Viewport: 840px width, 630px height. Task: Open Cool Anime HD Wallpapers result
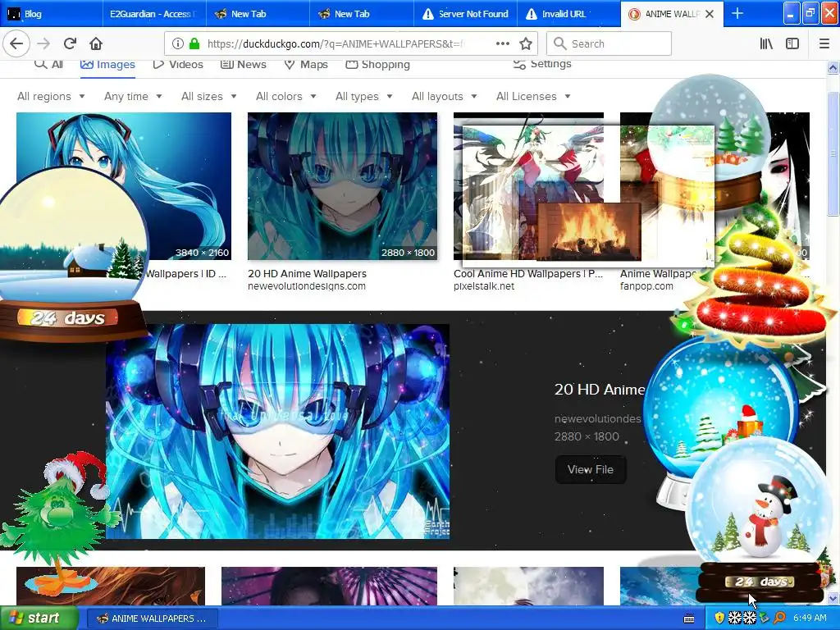click(x=528, y=274)
